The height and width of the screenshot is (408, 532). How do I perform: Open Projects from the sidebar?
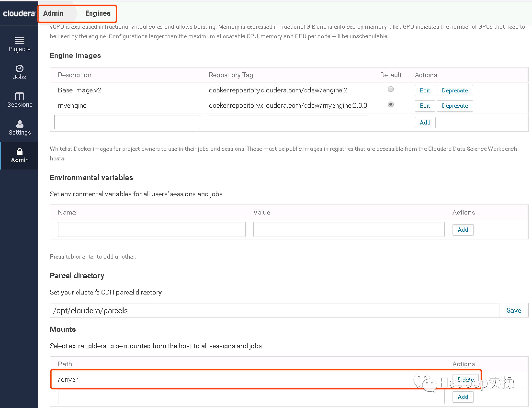coord(19,45)
